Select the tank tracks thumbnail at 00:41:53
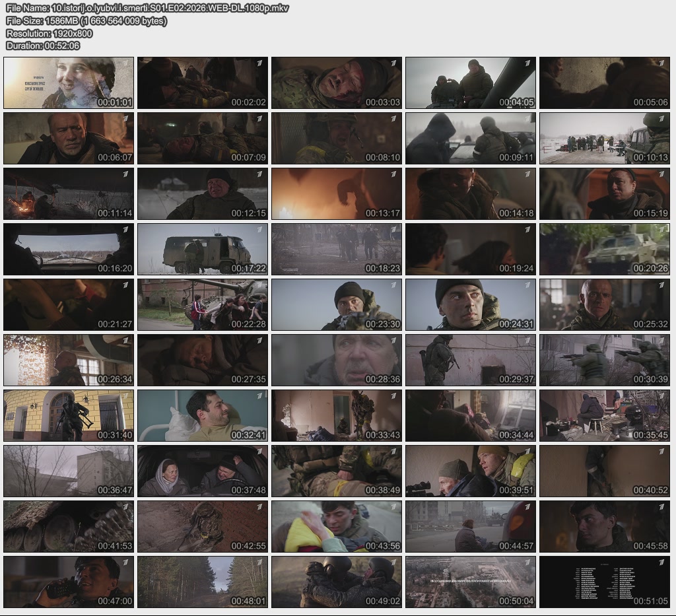 click(69, 526)
